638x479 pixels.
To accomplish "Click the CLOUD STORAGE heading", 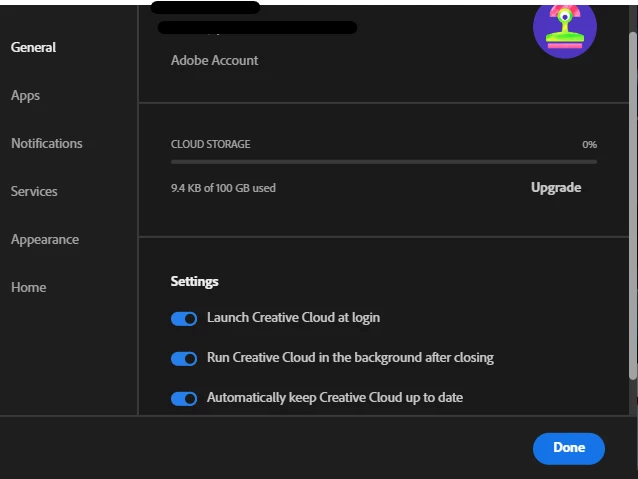I will click(x=210, y=144).
